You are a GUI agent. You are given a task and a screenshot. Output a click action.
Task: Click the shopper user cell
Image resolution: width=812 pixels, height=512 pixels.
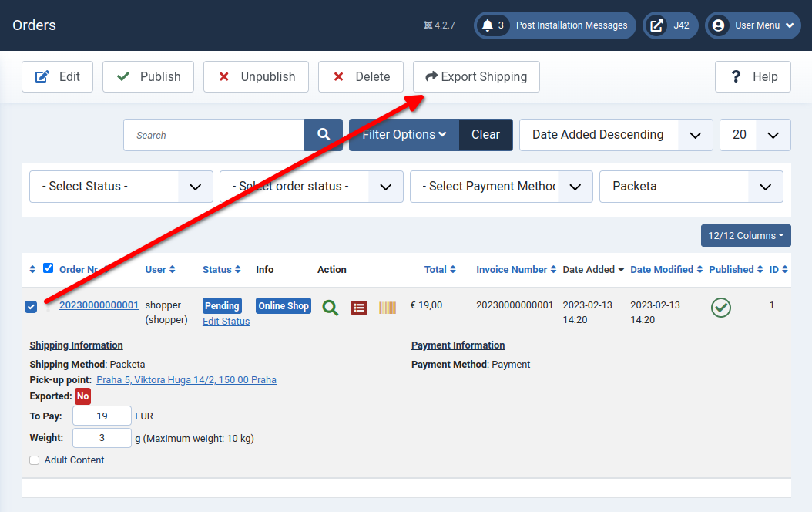pos(166,312)
